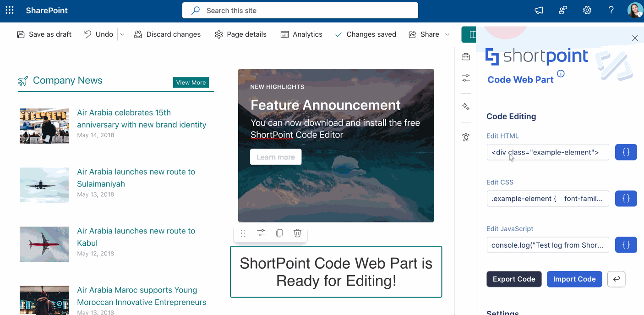Click the SharePoint title link
The image size is (644, 315).
pos(47,11)
